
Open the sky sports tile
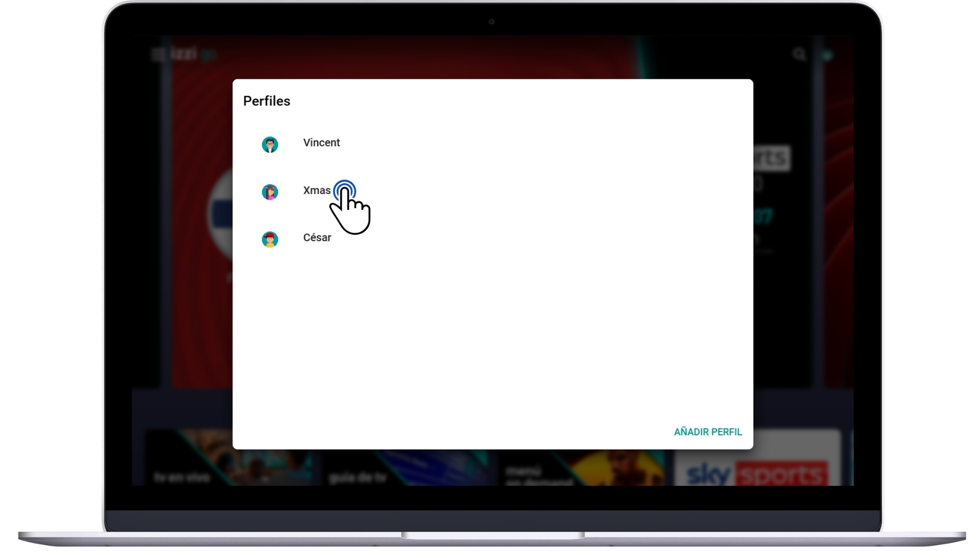(757, 458)
